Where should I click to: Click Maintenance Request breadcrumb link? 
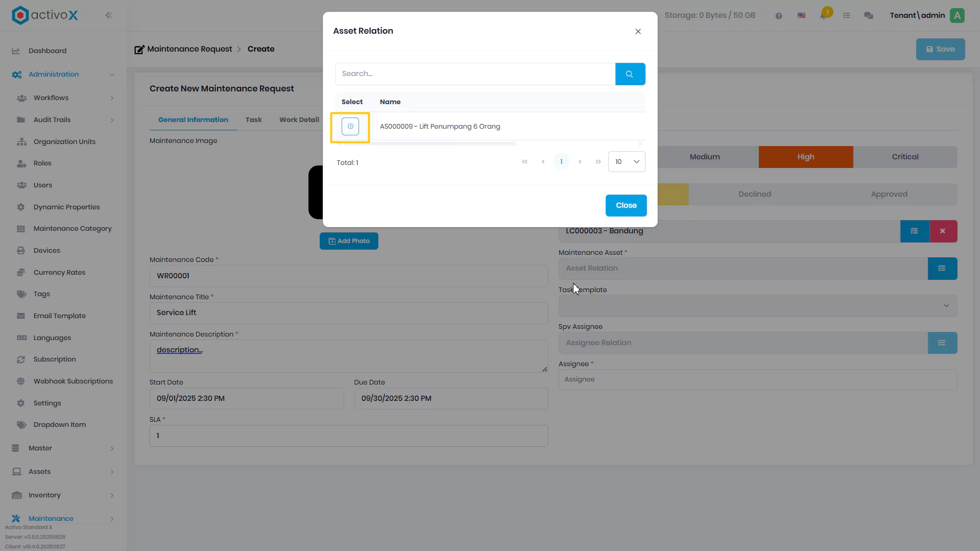point(189,50)
